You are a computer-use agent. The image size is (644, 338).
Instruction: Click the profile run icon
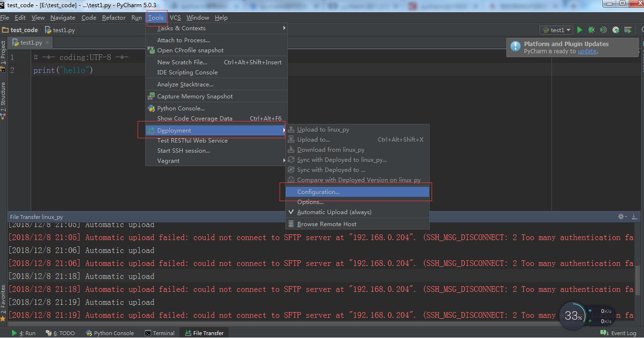616,30
